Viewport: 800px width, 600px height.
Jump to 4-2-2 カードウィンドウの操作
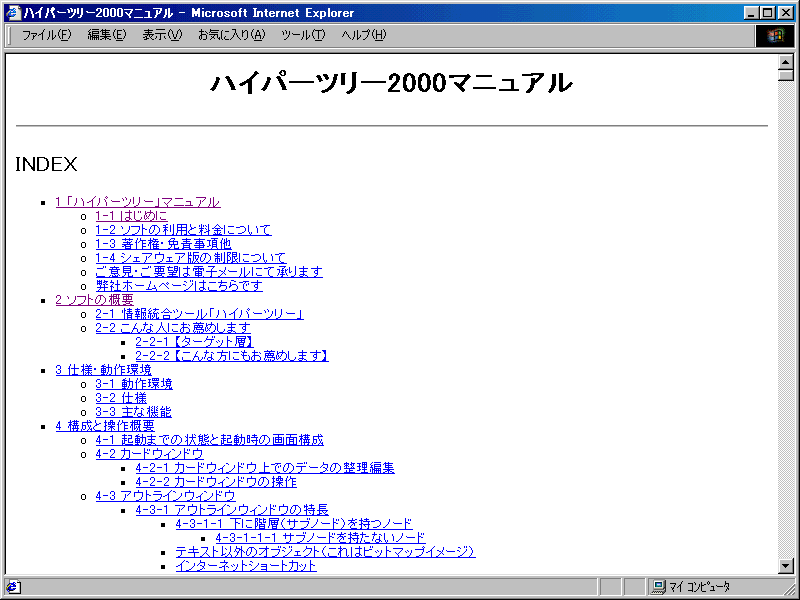click(x=216, y=482)
